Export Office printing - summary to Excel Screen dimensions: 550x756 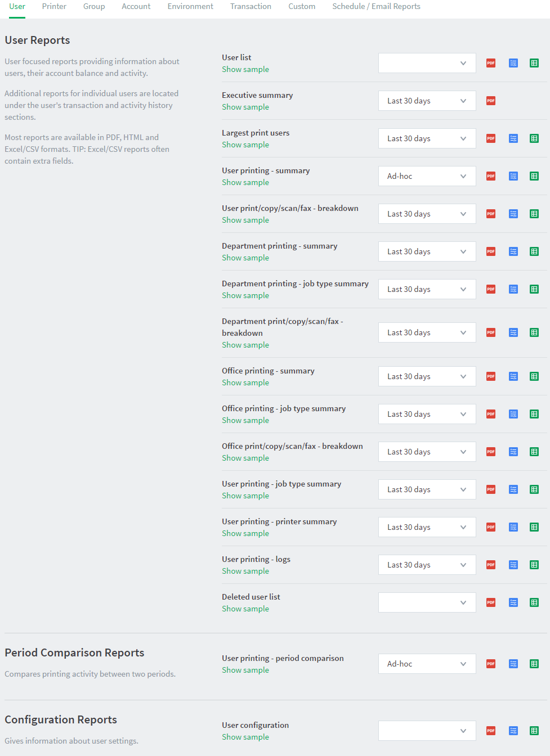click(534, 376)
